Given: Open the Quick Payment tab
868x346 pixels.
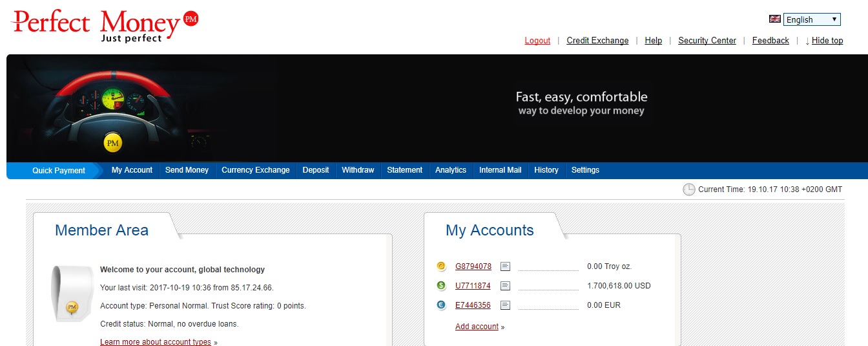Looking at the screenshot, I should 59,171.
